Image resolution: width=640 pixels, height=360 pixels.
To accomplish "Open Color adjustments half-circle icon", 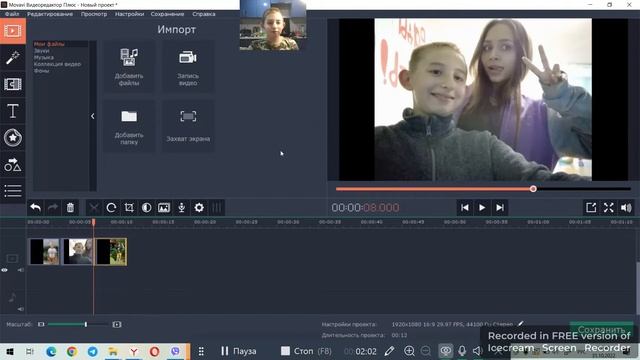I will 147,208.
